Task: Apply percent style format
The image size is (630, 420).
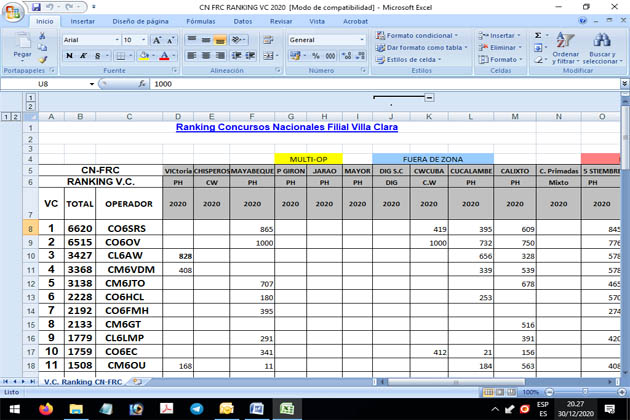Action: point(316,55)
